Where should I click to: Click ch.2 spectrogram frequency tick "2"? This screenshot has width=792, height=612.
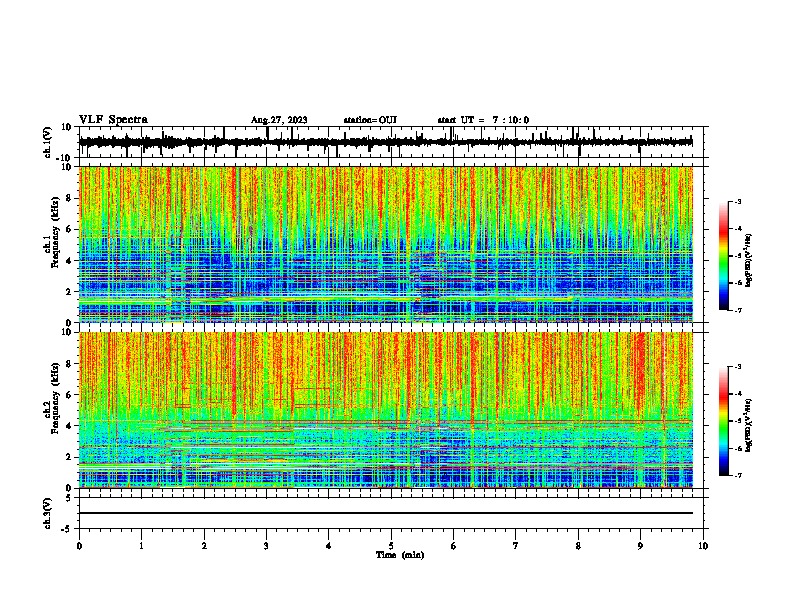[69, 457]
